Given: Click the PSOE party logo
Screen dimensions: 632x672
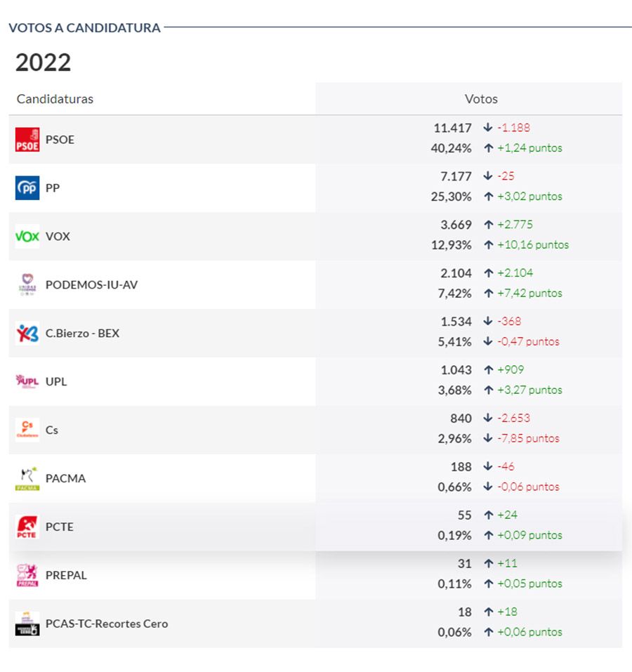Looking at the screenshot, I should coord(27,140).
